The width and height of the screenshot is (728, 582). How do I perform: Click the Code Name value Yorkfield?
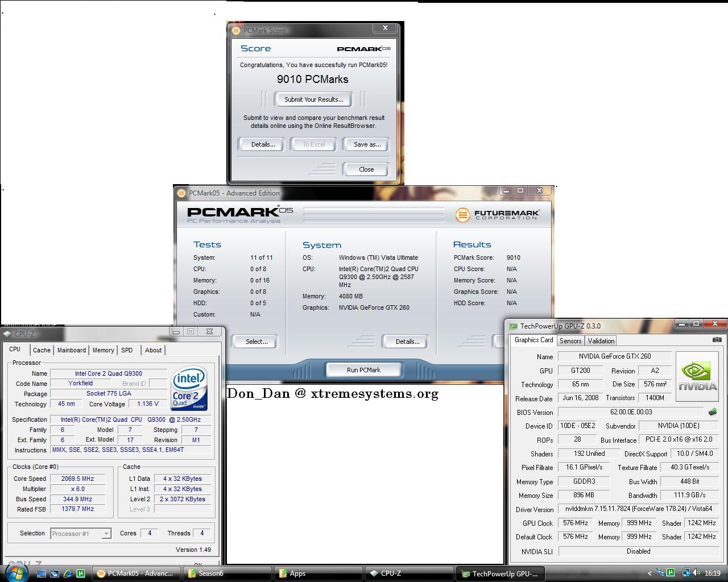point(80,384)
